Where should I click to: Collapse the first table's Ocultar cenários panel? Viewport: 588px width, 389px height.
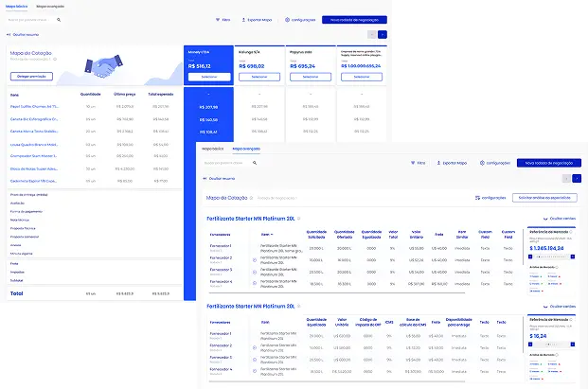click(x=563, y=217)
